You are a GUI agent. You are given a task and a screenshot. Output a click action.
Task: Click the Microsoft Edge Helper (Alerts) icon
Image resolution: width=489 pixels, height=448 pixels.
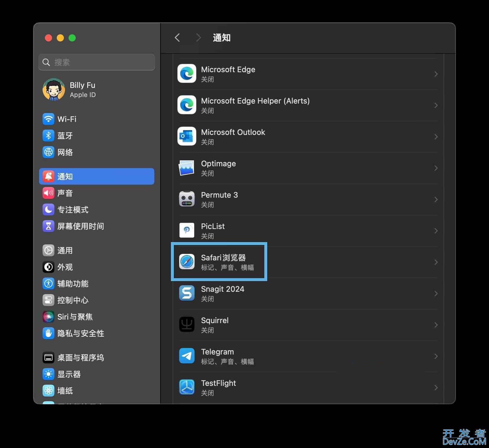tap(187, 105)
